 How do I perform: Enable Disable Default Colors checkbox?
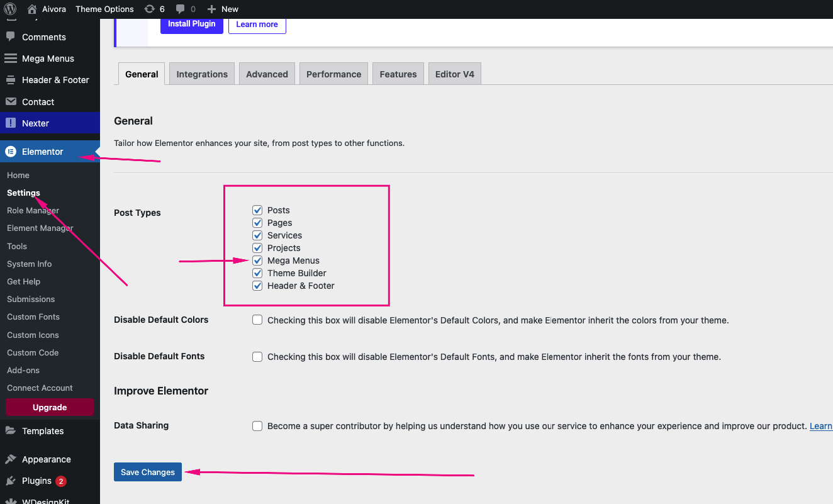(257, 320)
